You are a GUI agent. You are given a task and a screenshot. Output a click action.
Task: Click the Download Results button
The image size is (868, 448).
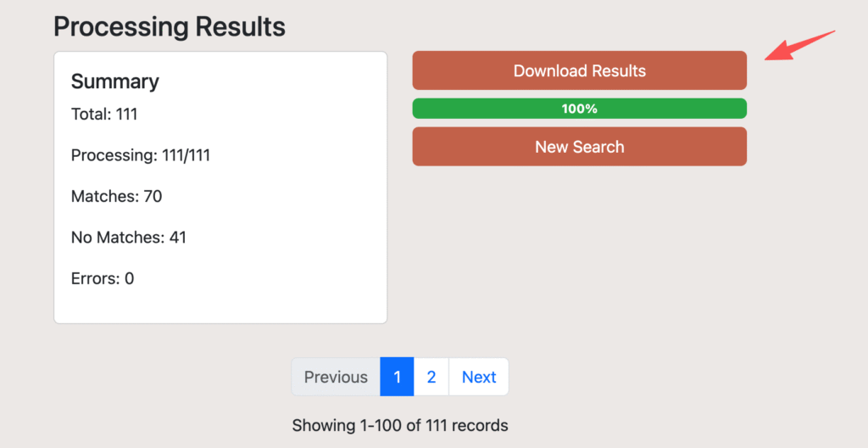click(579, 70)
